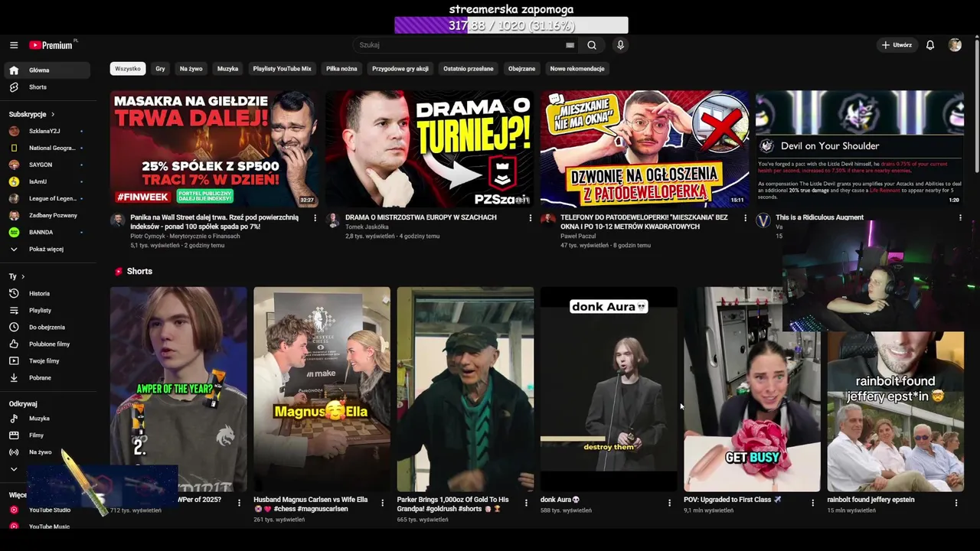Open Historia in the sidebar

pos(47,294)
